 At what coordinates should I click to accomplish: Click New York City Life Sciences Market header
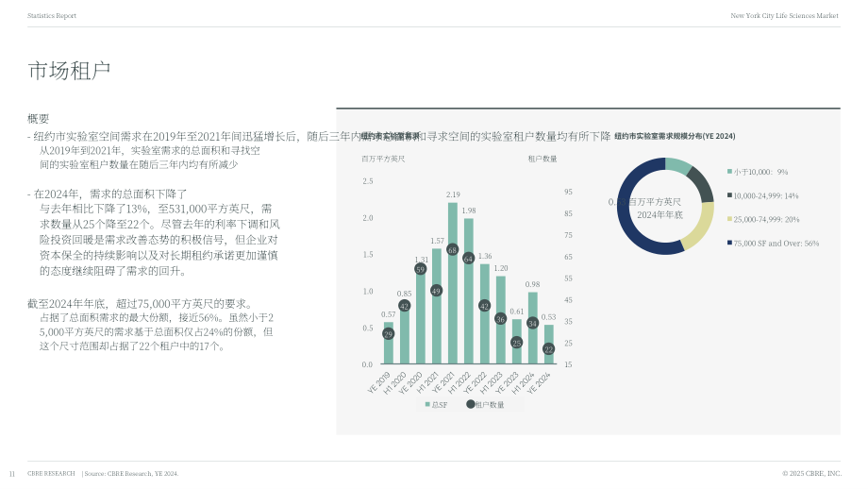[x=784, y=15]
